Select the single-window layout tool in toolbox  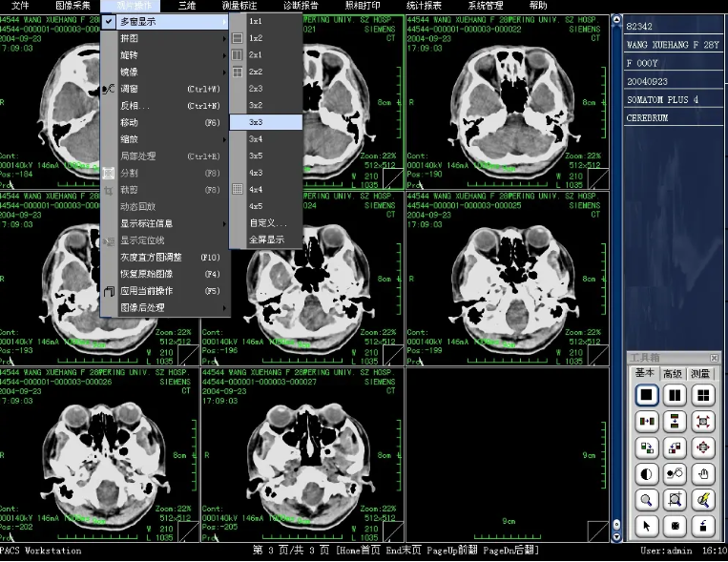(646, 395)
